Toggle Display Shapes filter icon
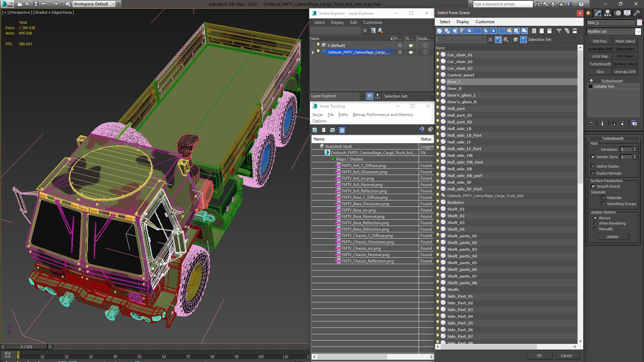Screen dimensions: 644x362 coord(447,31)
